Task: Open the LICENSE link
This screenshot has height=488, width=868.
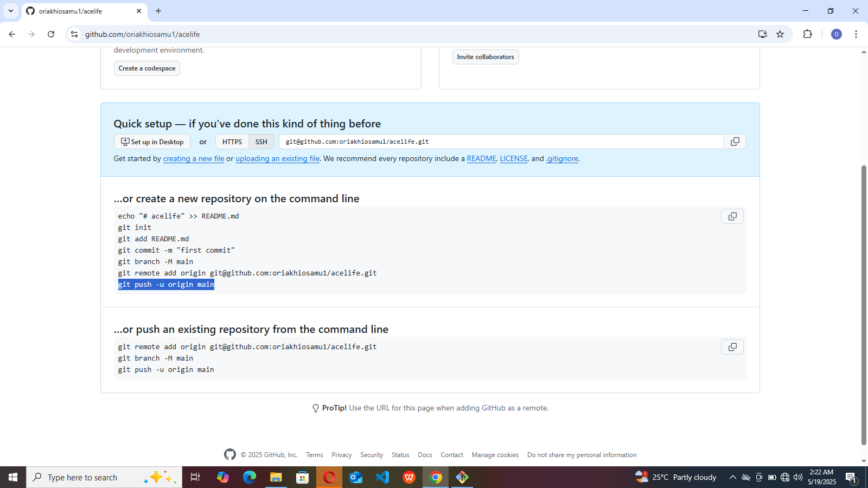Action: [x=513, y=158]
